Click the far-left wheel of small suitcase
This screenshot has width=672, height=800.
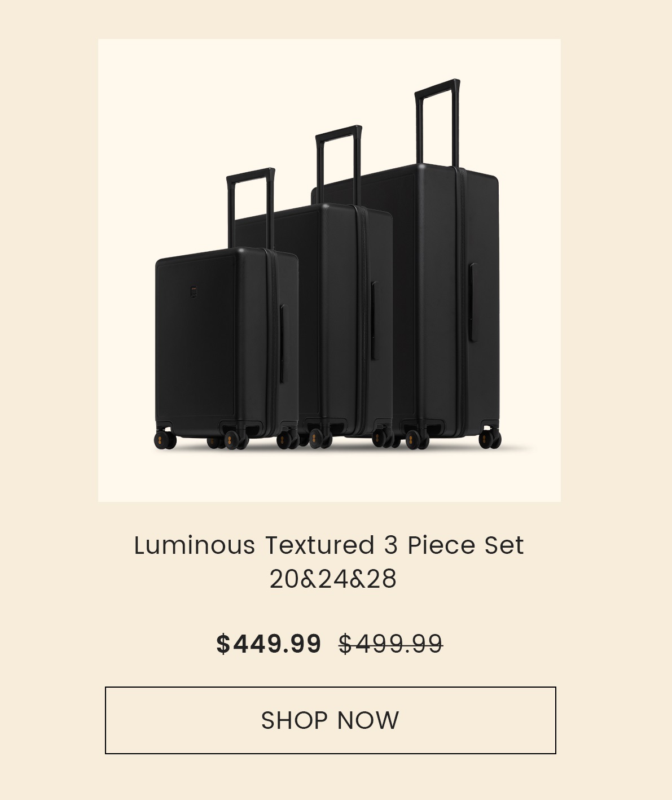[164, 439]
